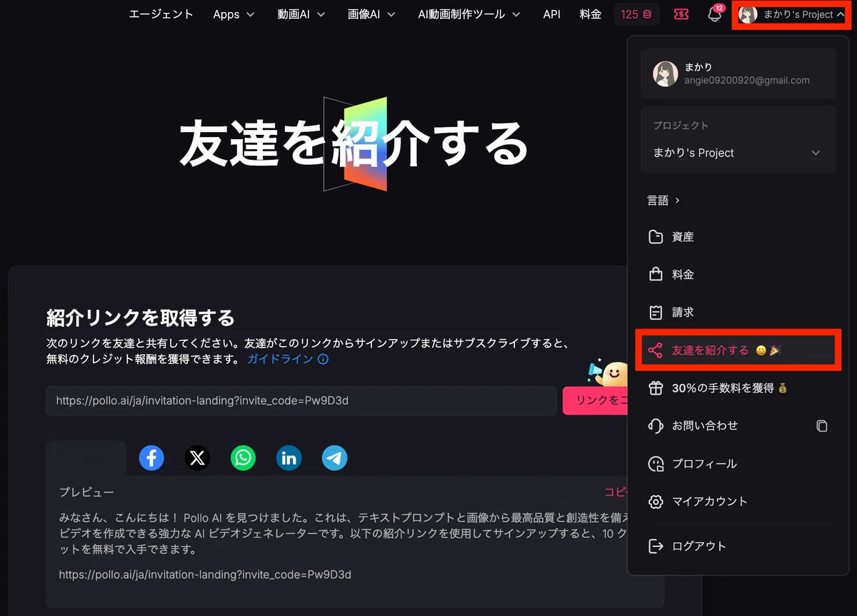
Task: Click the coupon ticket icon in header
Action: coord(681,14)
